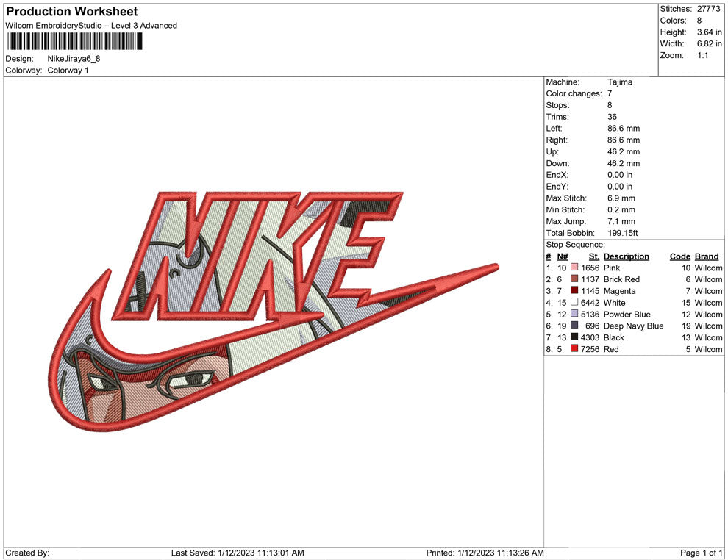Image resolution: width=728 pixels, height=560 pixels.
Task: Click the Deep Navy Blue color swatch
Action: (574, 326)
